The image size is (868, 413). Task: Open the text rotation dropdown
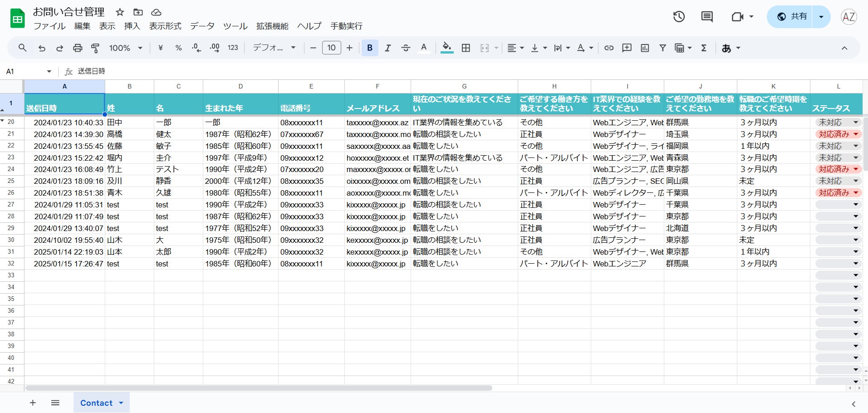tap(585, 48)
